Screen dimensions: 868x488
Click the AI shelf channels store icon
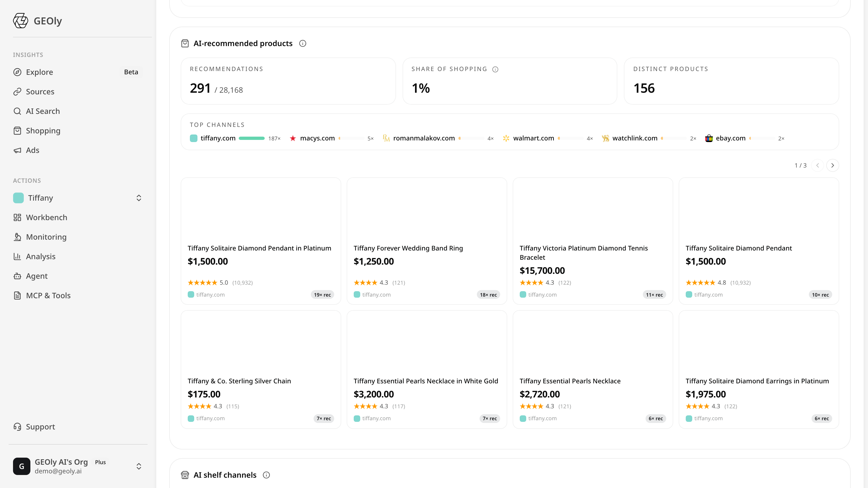click(185, 475)
